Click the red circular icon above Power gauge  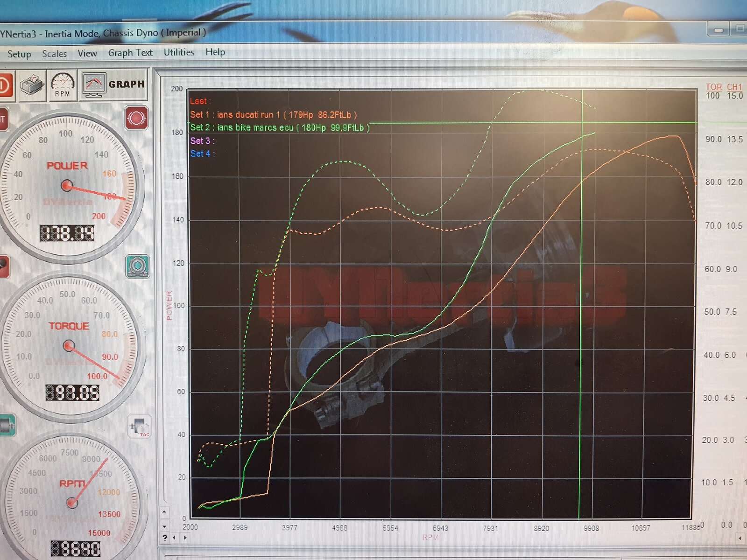click(136, 118)
